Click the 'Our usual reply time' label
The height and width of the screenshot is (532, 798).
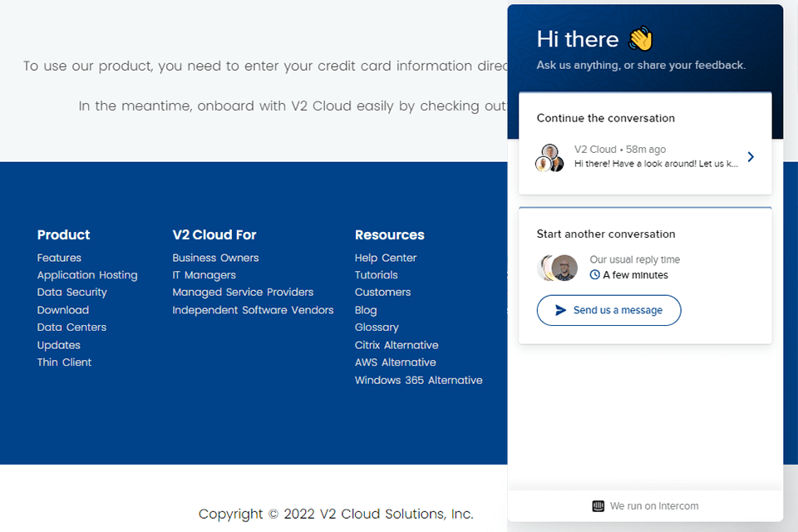pyautogui.click(x=634, y=259)
